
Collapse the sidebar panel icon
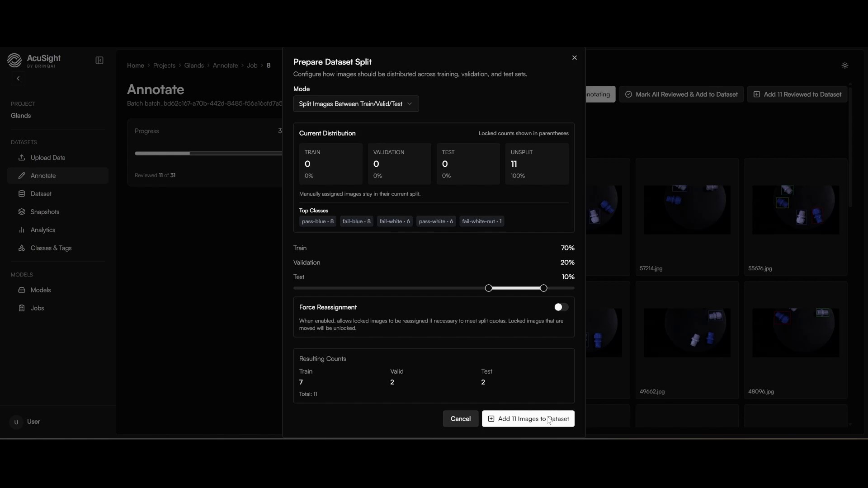99,61
